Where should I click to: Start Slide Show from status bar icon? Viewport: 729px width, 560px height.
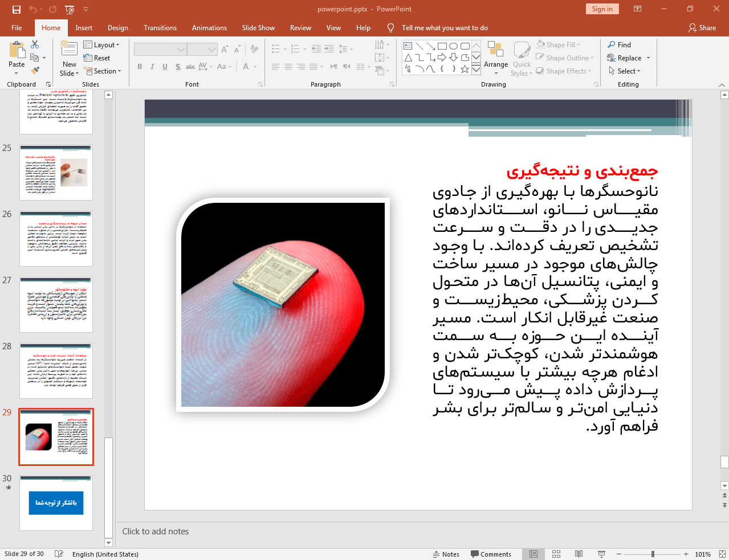coord(601,554)
